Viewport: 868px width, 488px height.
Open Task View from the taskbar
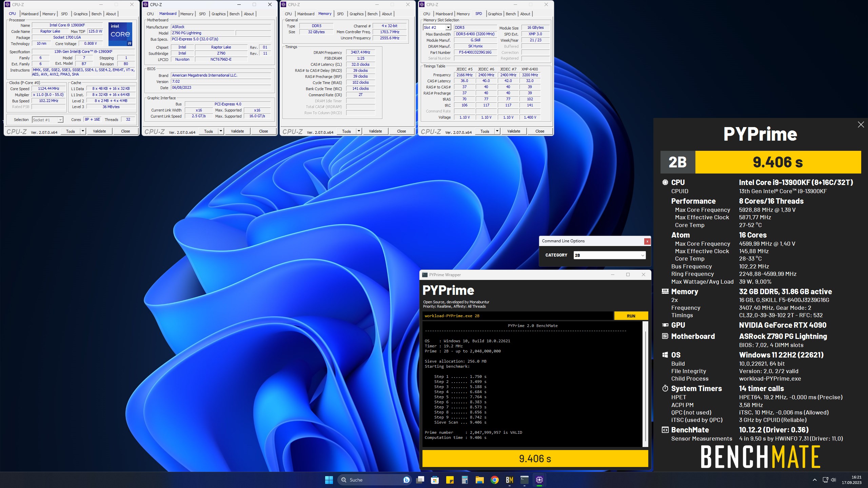(420, 480)
